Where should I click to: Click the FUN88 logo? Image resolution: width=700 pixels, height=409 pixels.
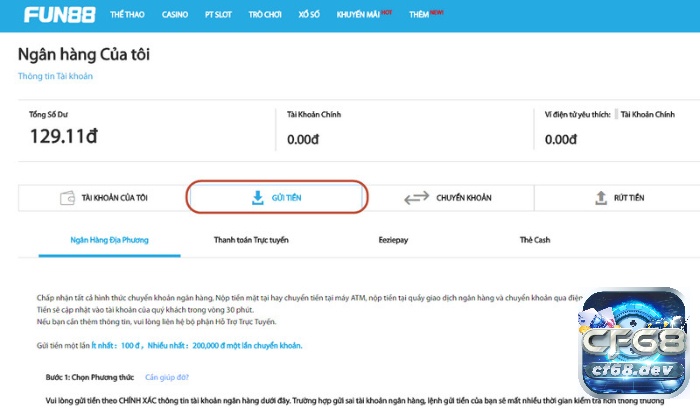[x=59, y=15]
